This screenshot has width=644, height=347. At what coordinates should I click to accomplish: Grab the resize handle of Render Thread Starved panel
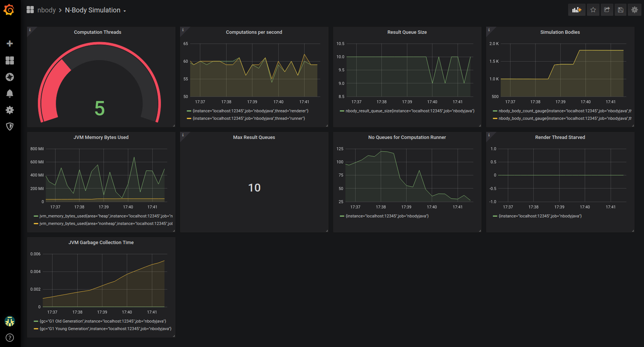(633, 231)
